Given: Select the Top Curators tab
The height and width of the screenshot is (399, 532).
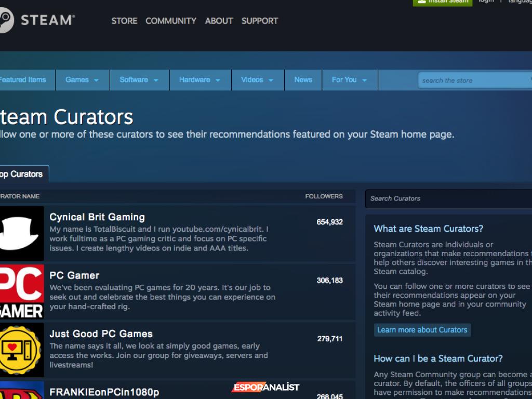Looking at the screenshot, I should click(x=22, y=174).
